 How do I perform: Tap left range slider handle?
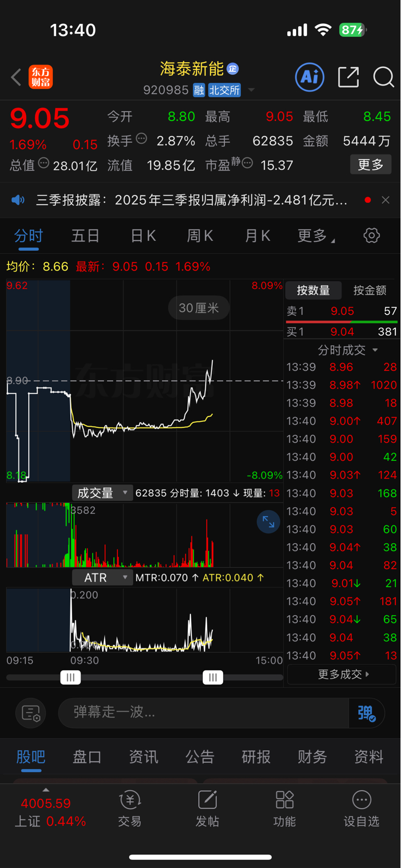coord(70,677)
